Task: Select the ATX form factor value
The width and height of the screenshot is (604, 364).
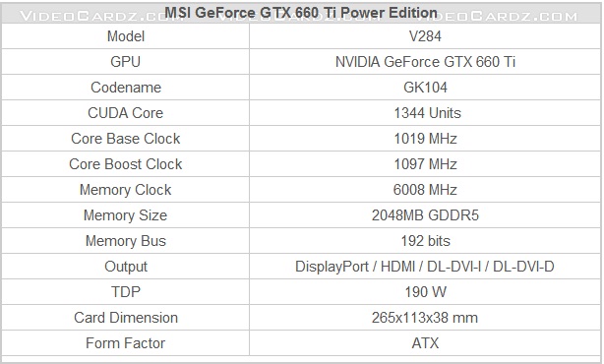Action: point(425,342)
